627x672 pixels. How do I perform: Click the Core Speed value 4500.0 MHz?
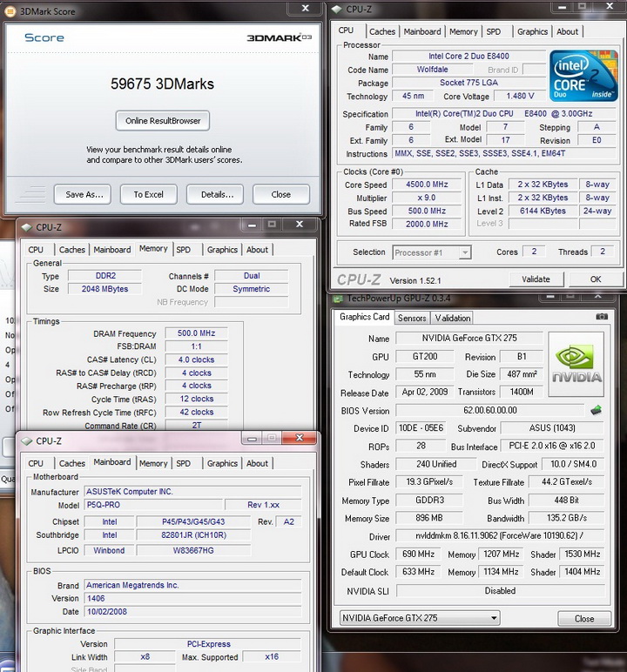pos(427,185)
